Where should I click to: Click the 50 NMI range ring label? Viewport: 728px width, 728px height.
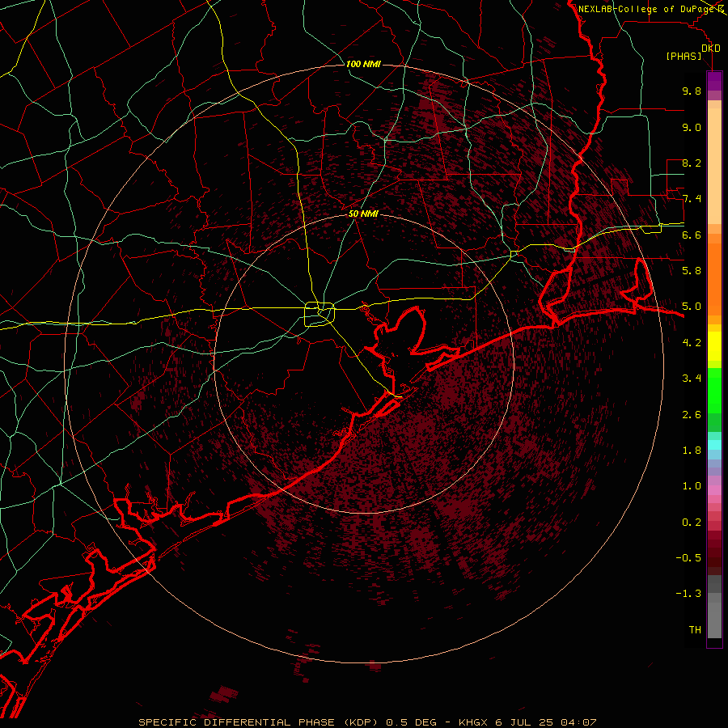click(x=363, y=214)
